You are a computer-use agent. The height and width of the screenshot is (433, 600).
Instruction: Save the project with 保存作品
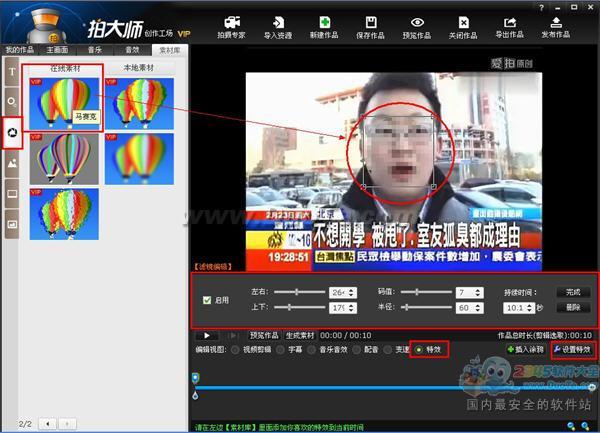point(371,25)
